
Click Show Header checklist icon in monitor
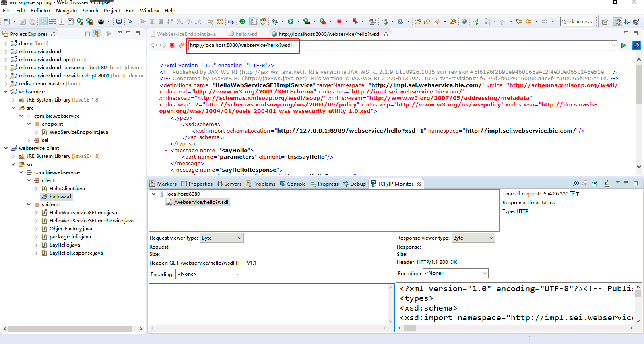pyautogui.click(x=607, y=184)
